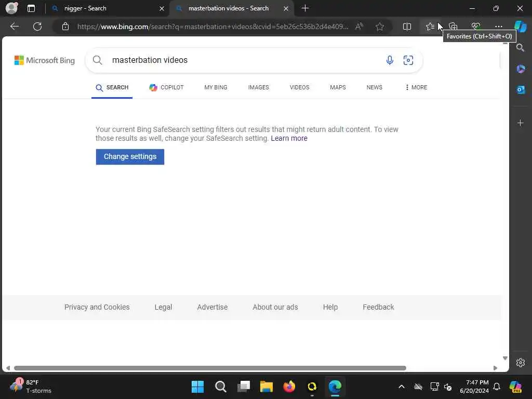Image resolution: width=532 pixels, height=399 pixels.
Task: Click the muted volume tray icon
Action: (x=448, y=387)
